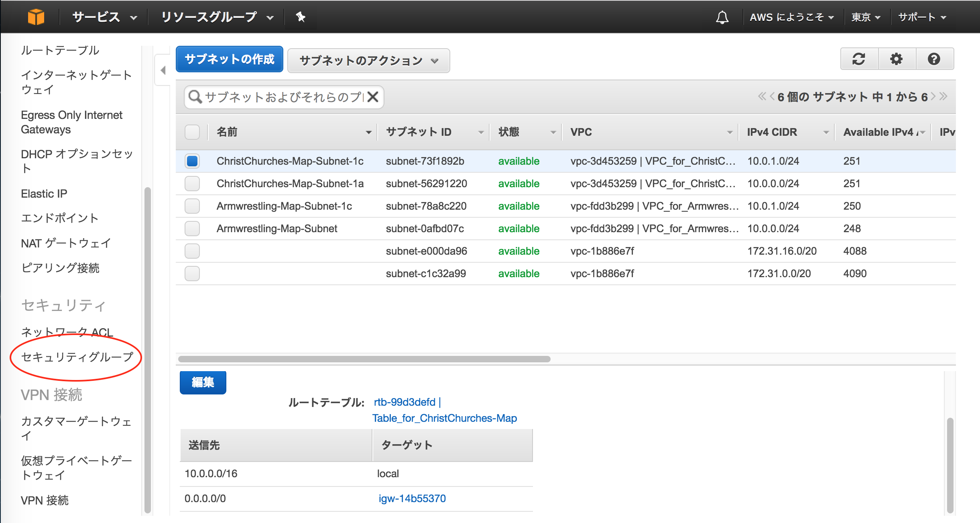
Task: Open the AWS console home cube icon
Action: coord(36,17)
